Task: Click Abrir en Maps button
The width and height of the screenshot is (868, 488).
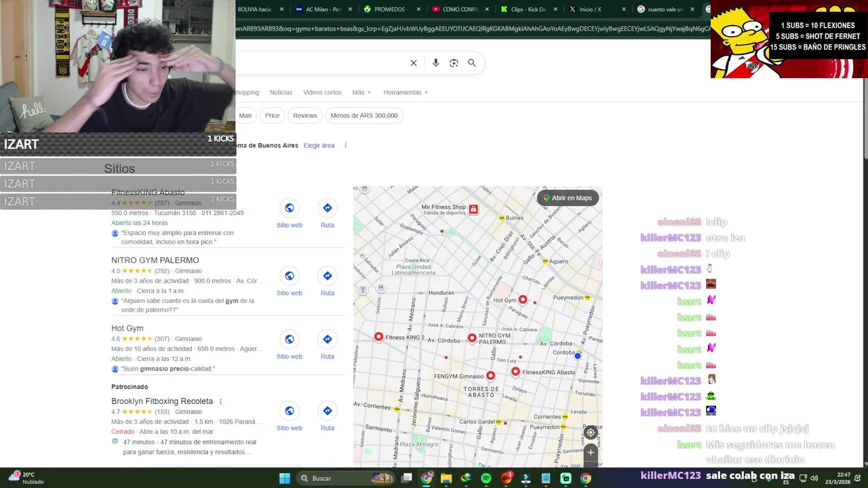Action: click(x=568, y=198)
